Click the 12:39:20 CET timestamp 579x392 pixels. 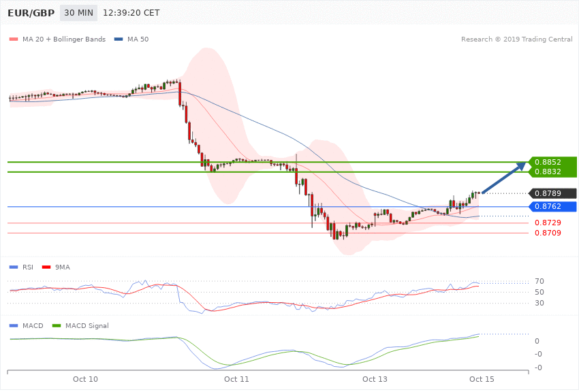click(x=131, y=13)
